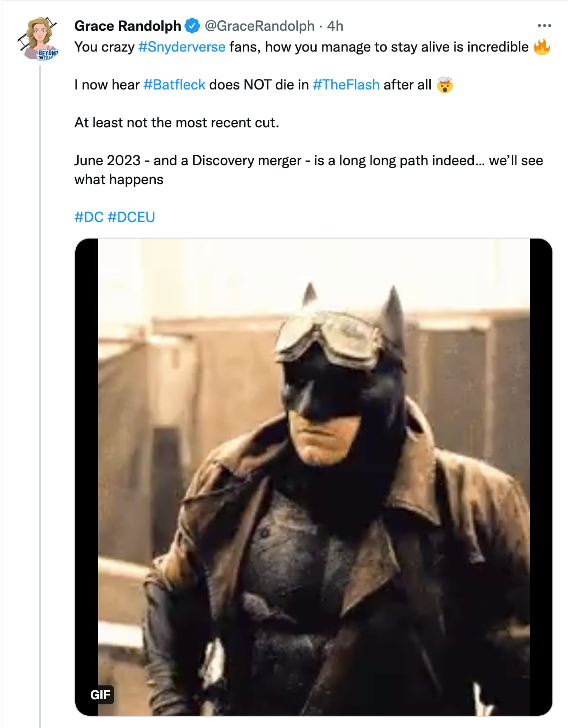Play the Batman GIF

click(x=313, y=473)
